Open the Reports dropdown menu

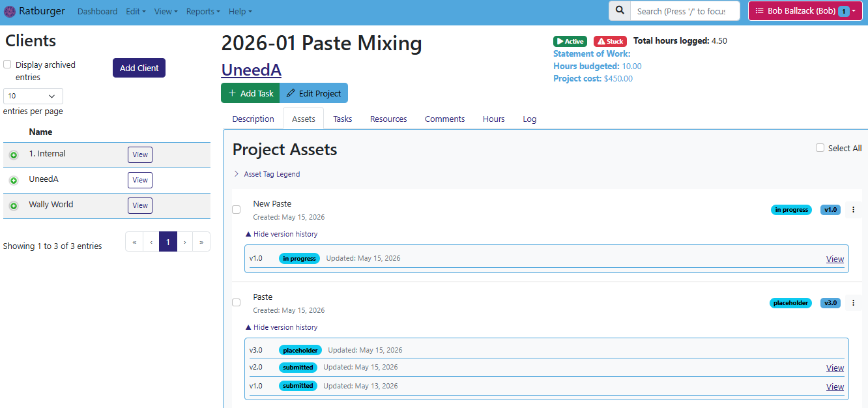[x=203, y=11]
